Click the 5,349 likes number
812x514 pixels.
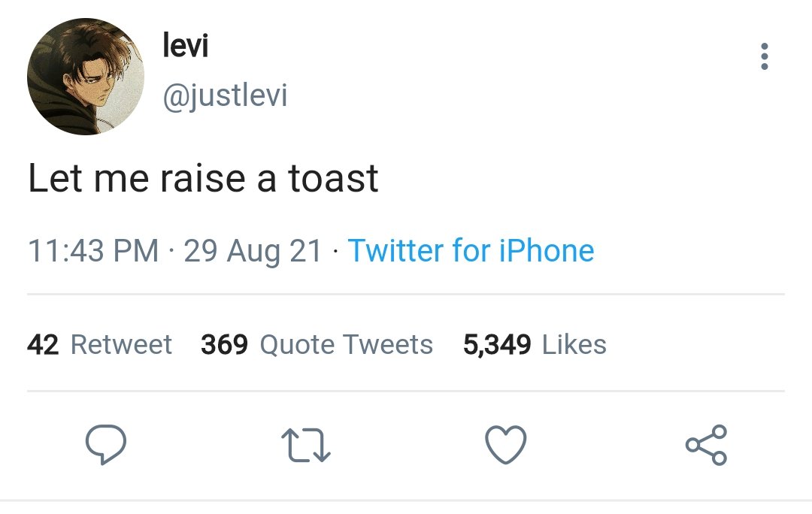click(x=497, y=344)
